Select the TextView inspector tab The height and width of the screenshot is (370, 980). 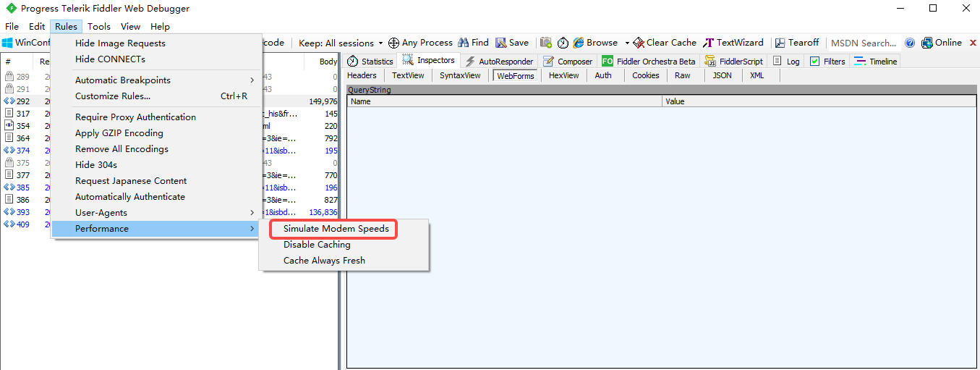coord(408,75)
